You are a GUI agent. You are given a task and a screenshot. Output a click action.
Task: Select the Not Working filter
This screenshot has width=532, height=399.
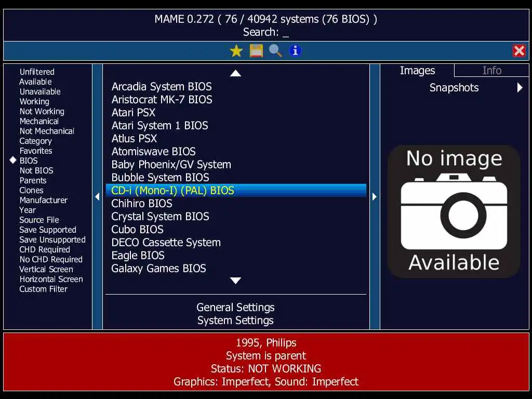point(42,111)
